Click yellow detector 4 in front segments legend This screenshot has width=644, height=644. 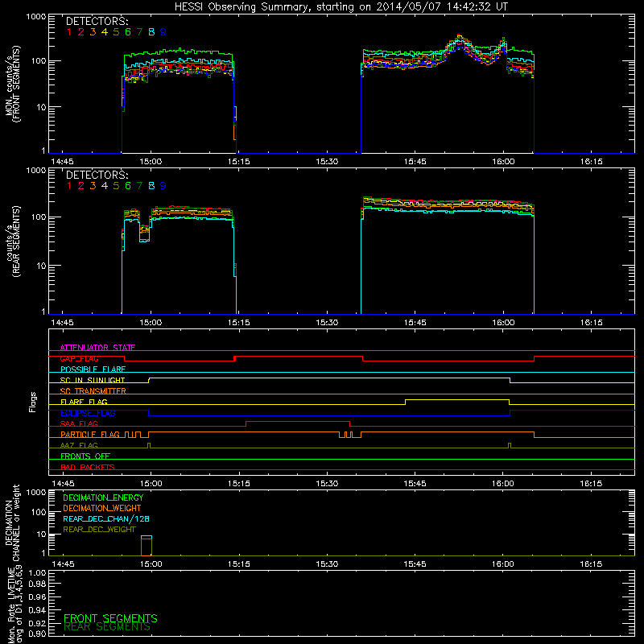[105, 32]
